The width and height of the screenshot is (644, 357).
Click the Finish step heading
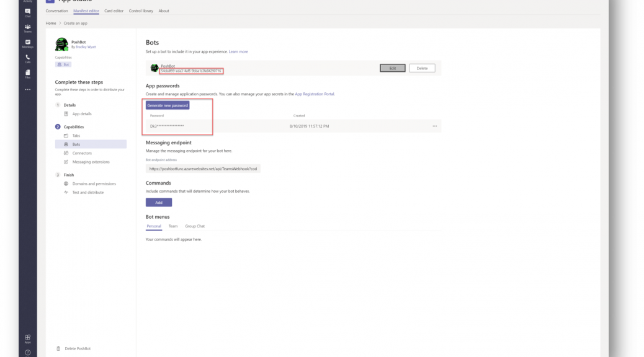point(69,175)
